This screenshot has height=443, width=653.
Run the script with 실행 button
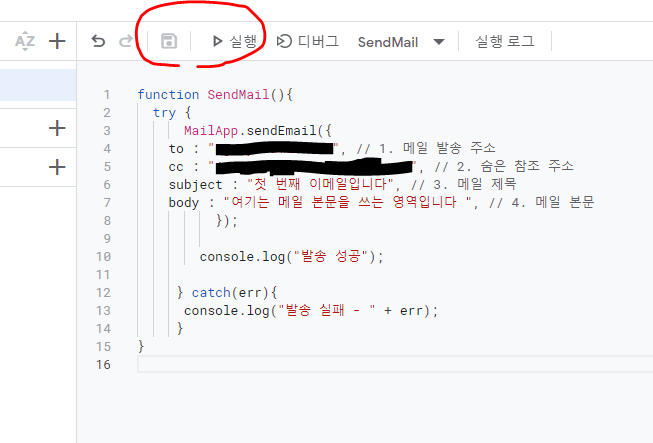[234, 41]
